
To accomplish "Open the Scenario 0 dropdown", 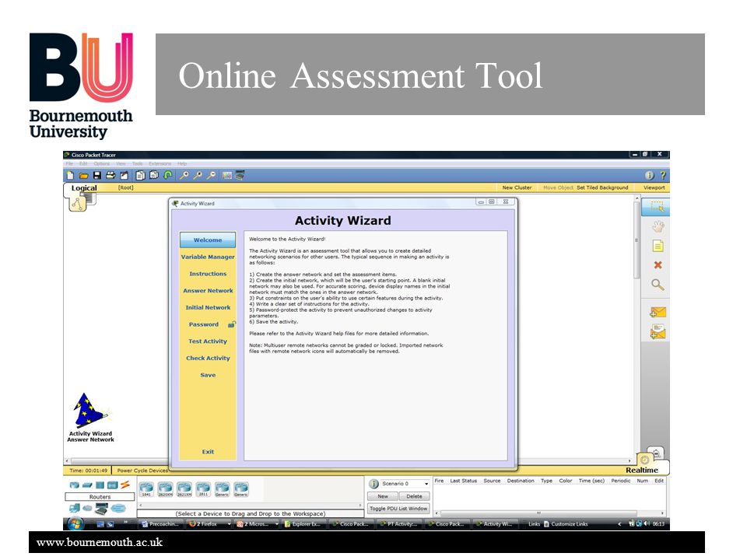I will point(405,484).
